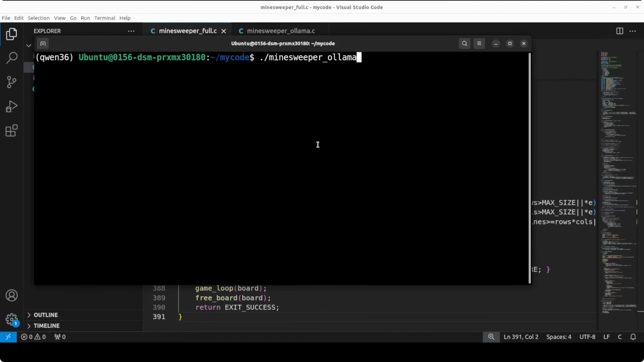
Task: Open the terminal hamburger menu
Action: tap(479, 44)
